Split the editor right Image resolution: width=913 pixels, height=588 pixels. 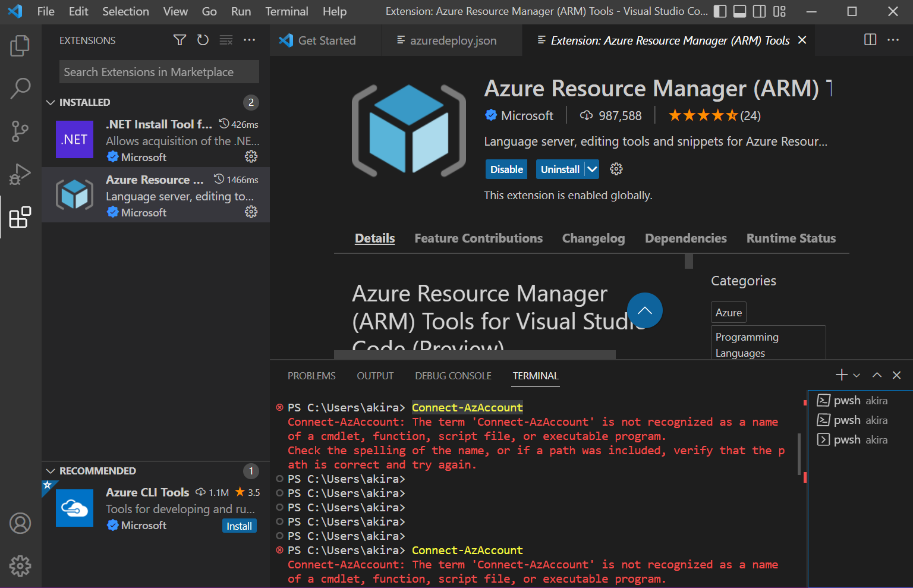tap(870, 40)
